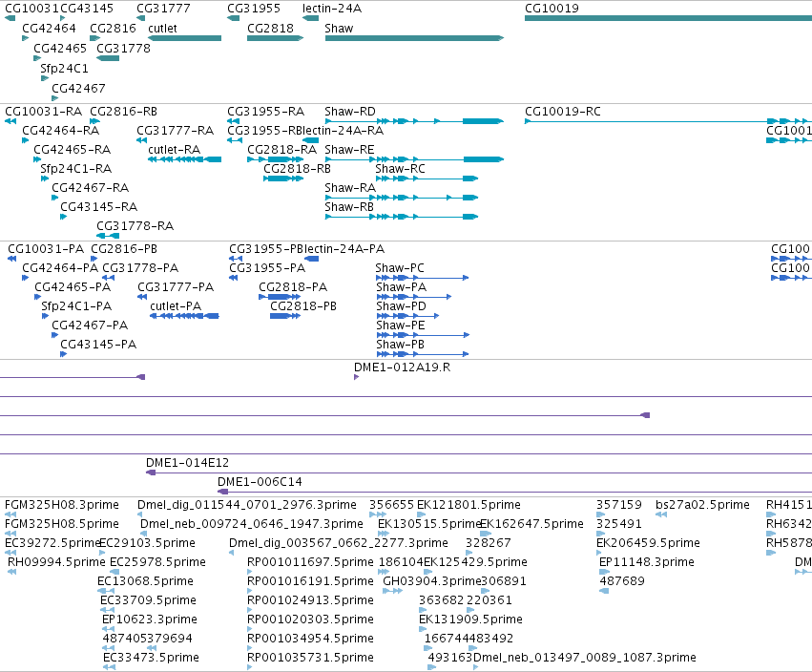The height and width of the screenshot is (672, 812).
Task: Select the CG2818-RB transcript label
Action: (298, 169)
